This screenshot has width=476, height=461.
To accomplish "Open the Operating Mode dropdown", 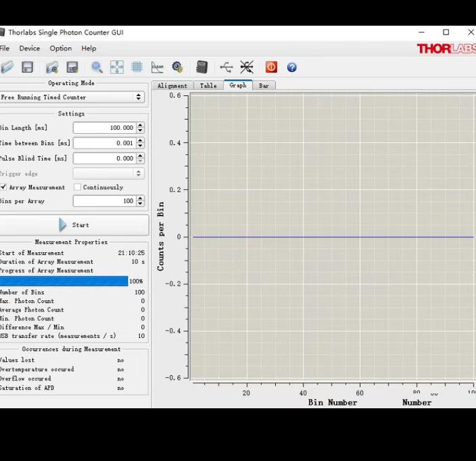I will pos(72,97).
